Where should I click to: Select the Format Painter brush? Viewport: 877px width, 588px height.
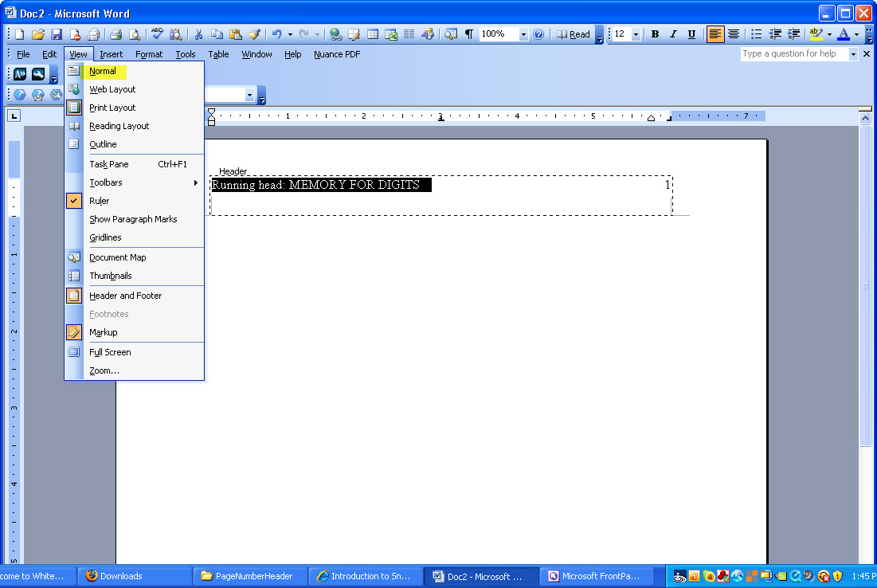point(254,34)
